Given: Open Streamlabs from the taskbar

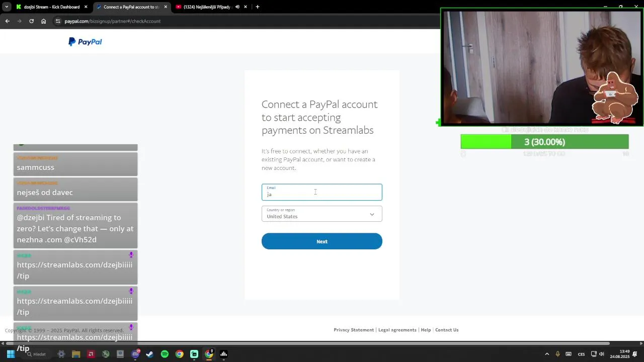Looking at the screenshot, I should click(194, 354).
